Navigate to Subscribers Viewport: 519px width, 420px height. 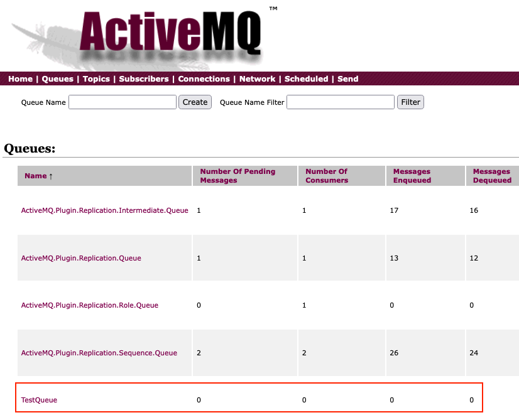tap(144, 78)
